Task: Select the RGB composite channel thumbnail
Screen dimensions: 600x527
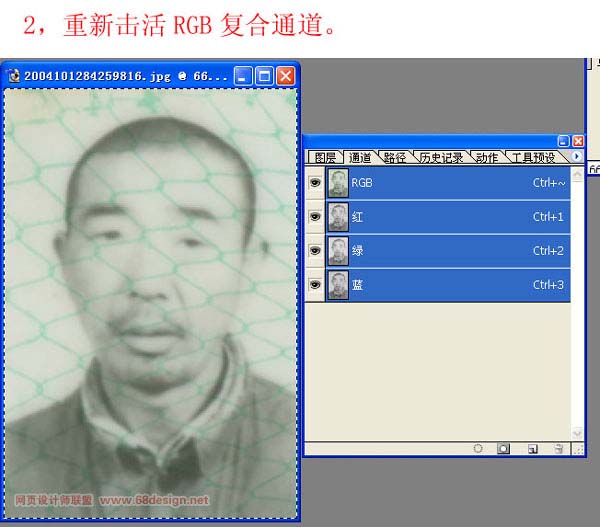Action: [x=338, y=184]
